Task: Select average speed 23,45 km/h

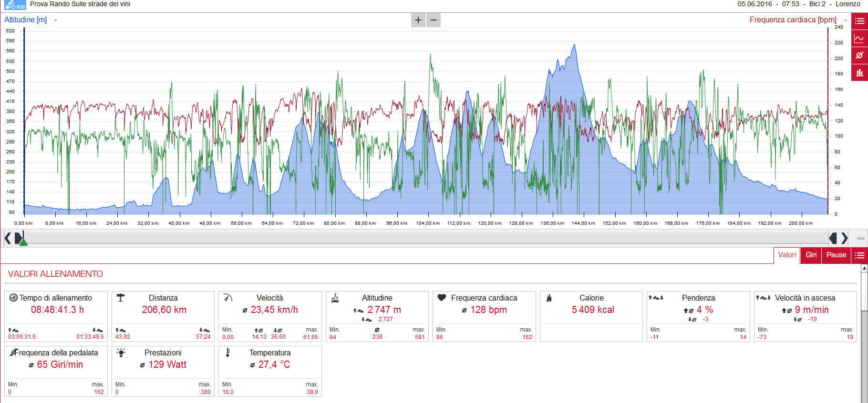Action: [274, 310]
